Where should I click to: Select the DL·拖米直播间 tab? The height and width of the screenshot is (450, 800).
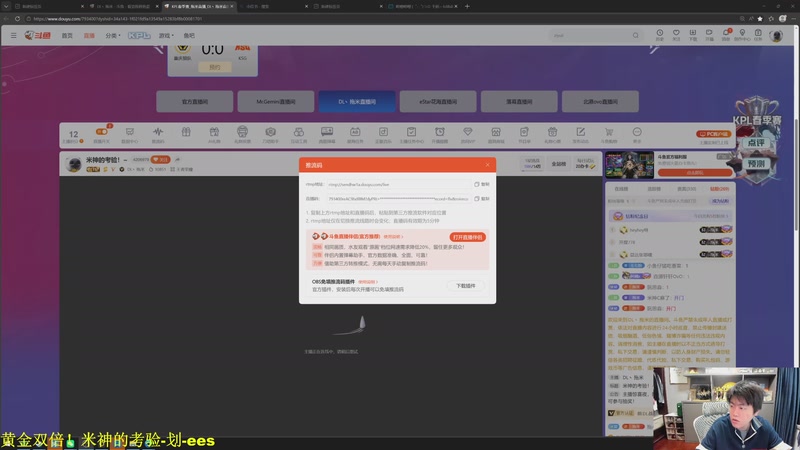click(x=357, y=102)
